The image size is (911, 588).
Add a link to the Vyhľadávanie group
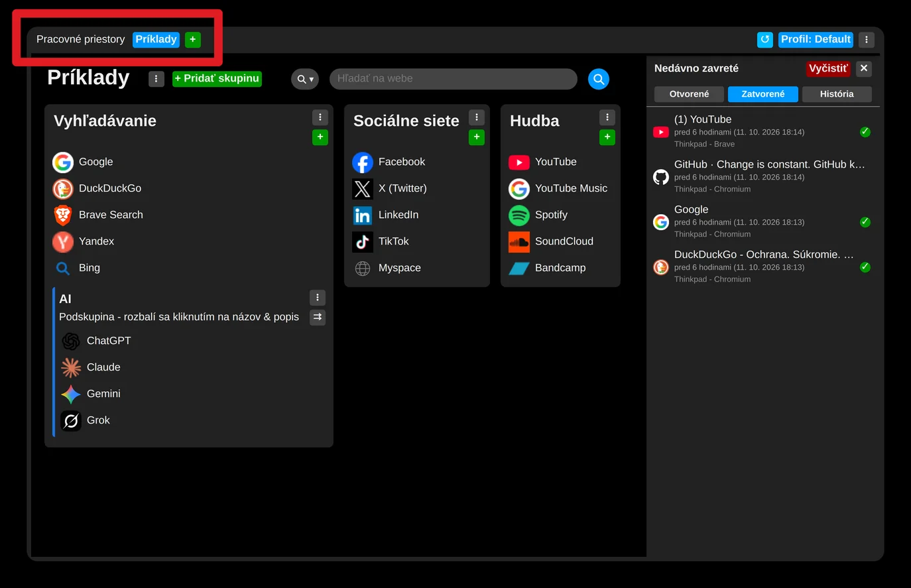(x=320, y=137)
